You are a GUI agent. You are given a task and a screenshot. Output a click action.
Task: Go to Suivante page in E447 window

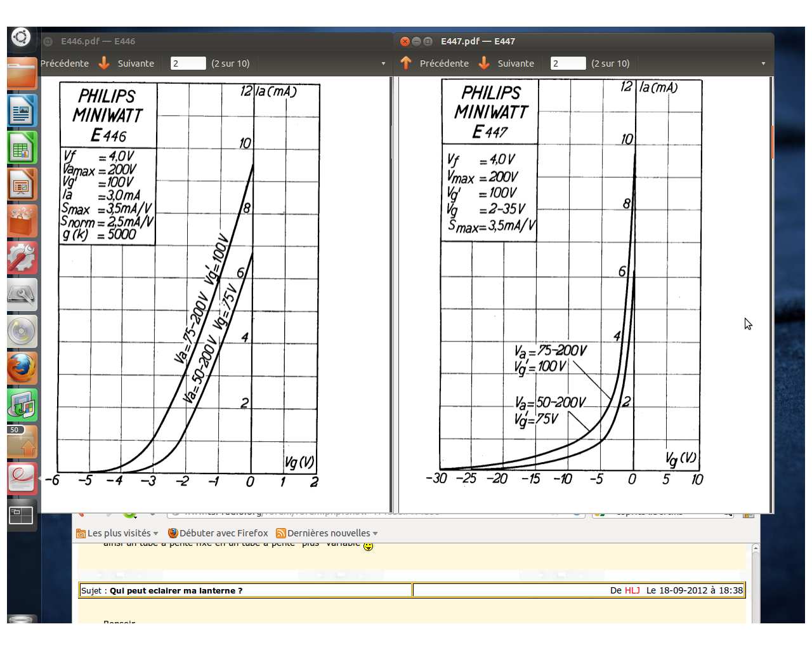point(516,63)
